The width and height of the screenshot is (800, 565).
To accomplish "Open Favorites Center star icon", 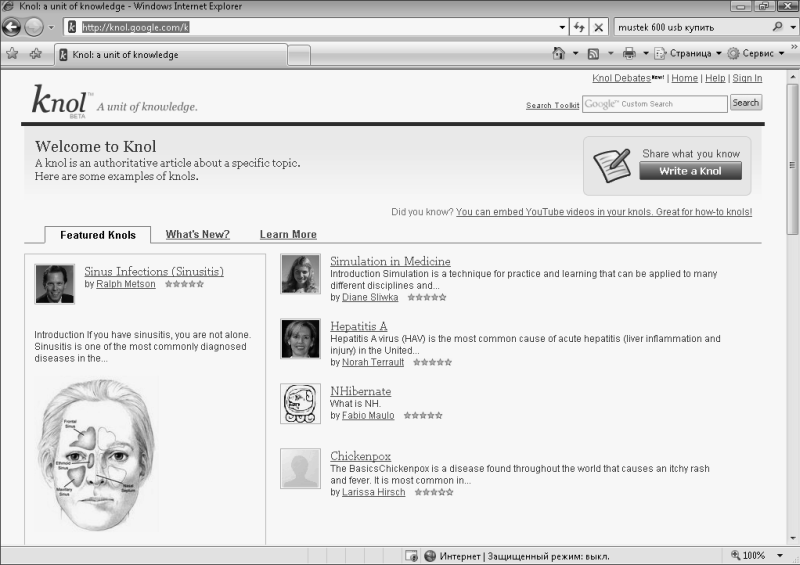I will click(12, 53).
